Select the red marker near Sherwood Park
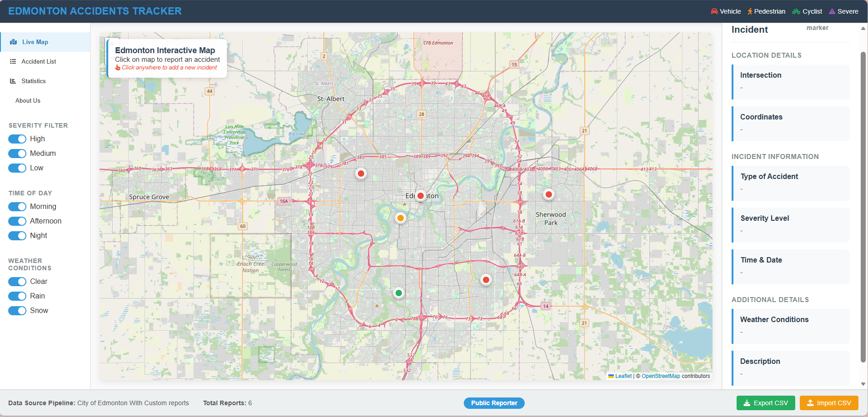The image size is (868, 417). coord(549,194)
